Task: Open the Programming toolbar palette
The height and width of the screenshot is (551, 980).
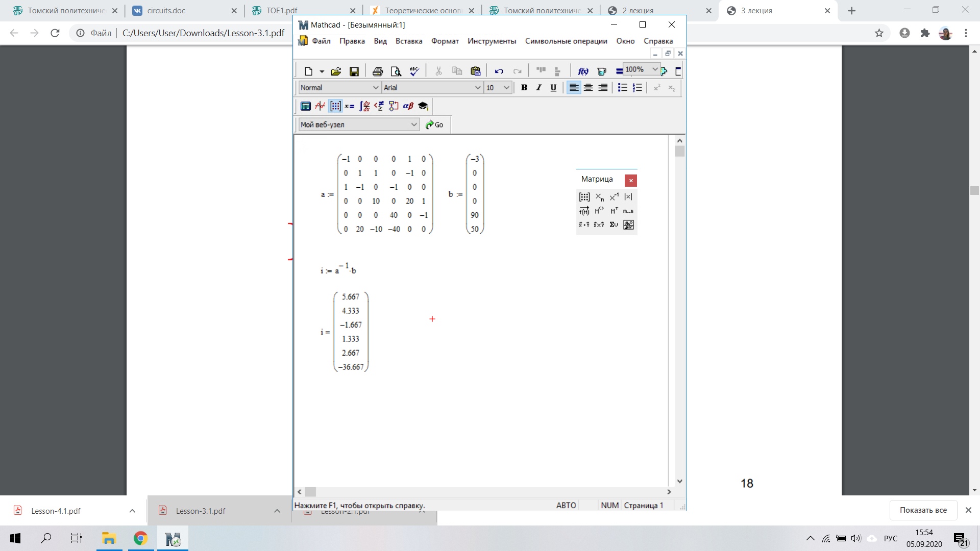Action: [x=394, y=106]
